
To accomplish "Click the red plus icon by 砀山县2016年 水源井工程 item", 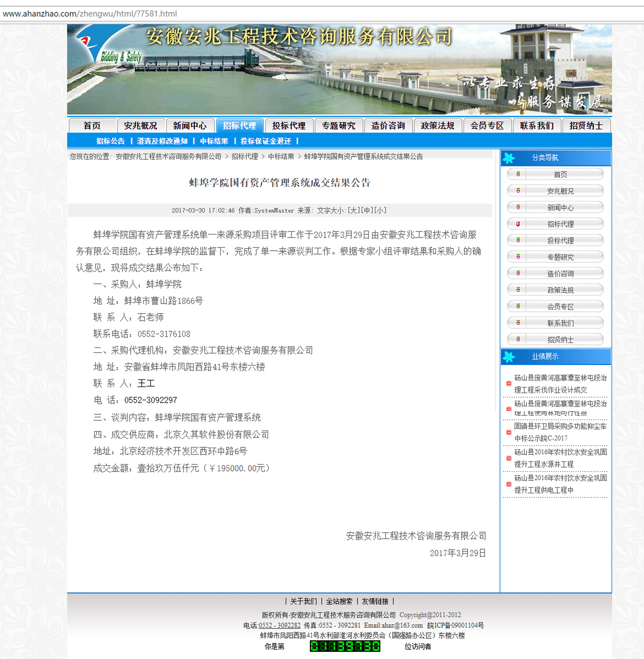I will (x=509, y=458).
